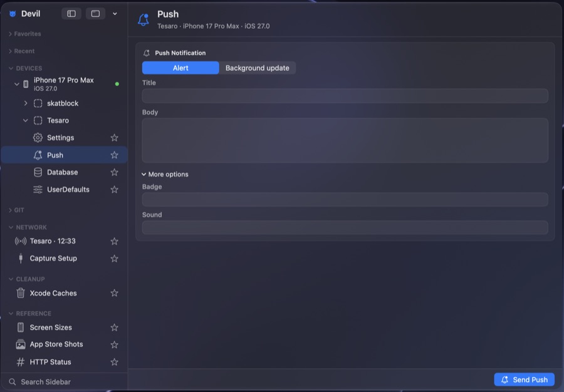The height and width of the screenshot is (392, 564).
Task: Collapse the Reference section
Action: pyautogui.click(x=11, y=314)
